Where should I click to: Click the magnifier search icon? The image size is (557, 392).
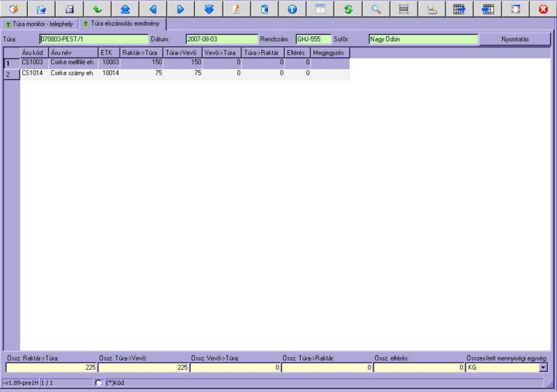(x=375, y=9)
